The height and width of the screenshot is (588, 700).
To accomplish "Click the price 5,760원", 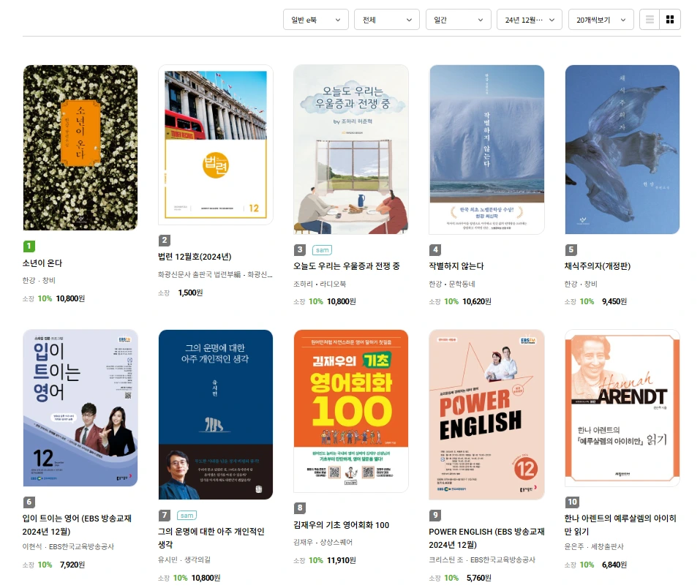I will (479, 578).
